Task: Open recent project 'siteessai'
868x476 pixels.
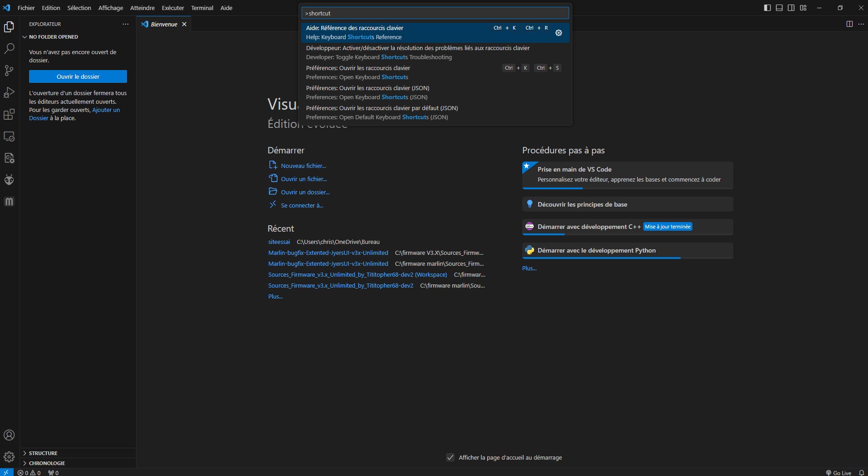Action: point(279,242)
